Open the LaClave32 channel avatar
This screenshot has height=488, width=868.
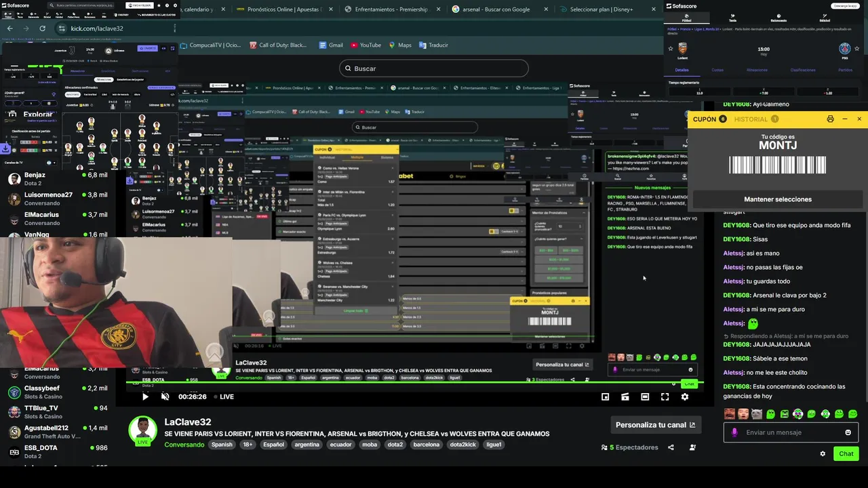pos(142,430)
